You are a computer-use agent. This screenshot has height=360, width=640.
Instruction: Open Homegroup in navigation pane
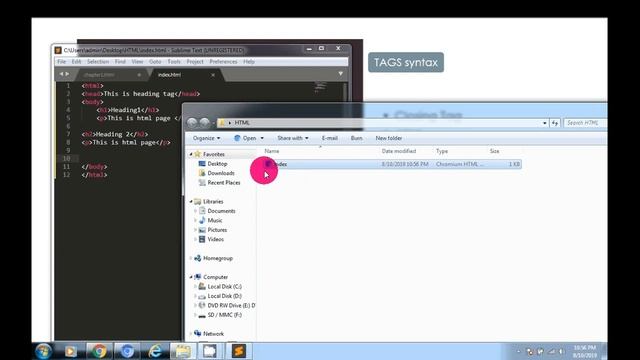[x=218, y=258]
